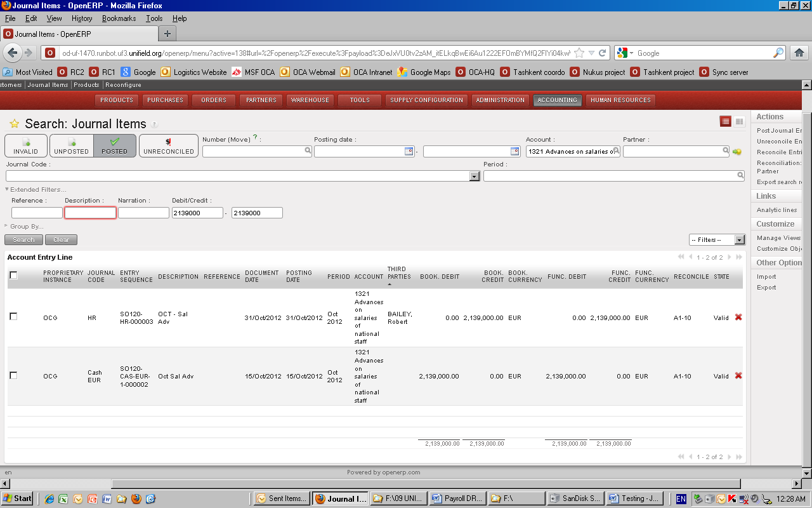
Task: Click the delete icon on the Cash EUR row
Action: click(738, 375)
